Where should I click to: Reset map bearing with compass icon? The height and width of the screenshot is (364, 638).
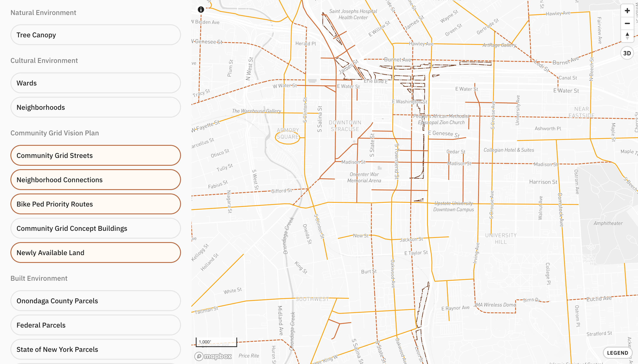pos(627,36)
